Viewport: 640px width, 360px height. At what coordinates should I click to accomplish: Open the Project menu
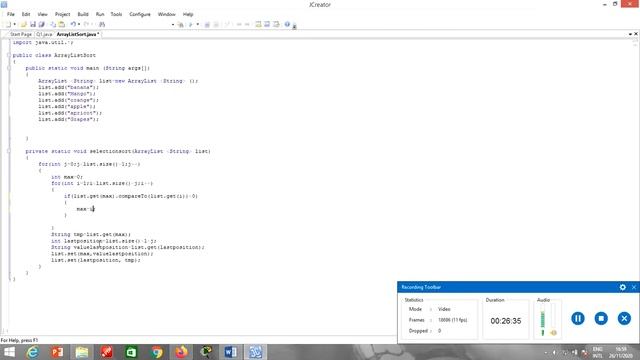pos(62,14)
